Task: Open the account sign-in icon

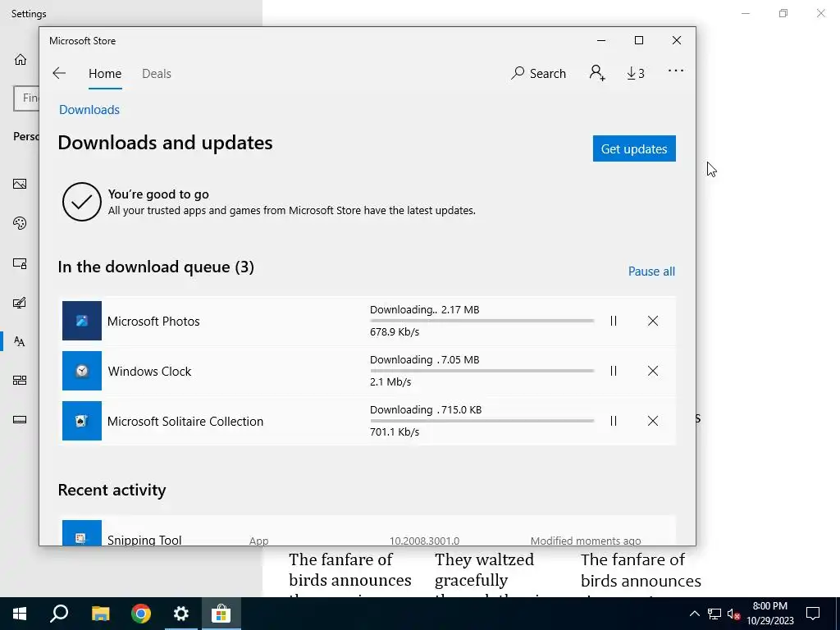Action: [597, 73]
